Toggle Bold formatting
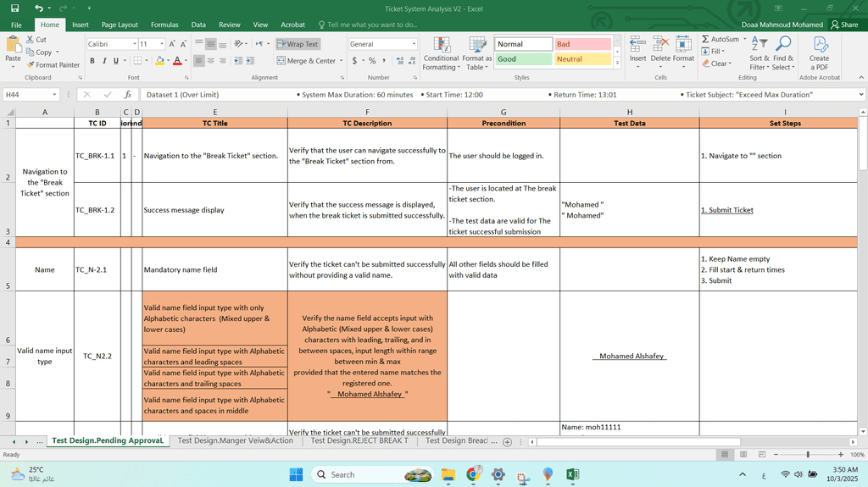868x487 pixels. tap(92, 60)
